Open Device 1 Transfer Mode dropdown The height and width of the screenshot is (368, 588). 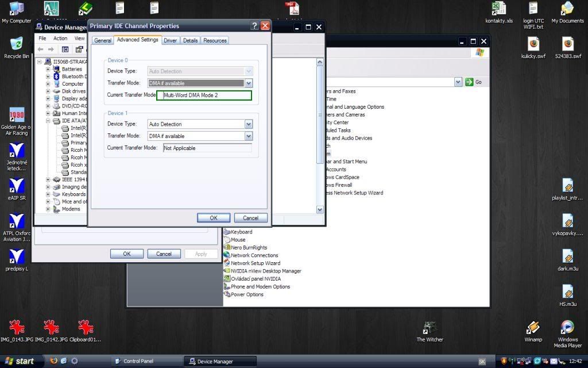coord(249,136)
